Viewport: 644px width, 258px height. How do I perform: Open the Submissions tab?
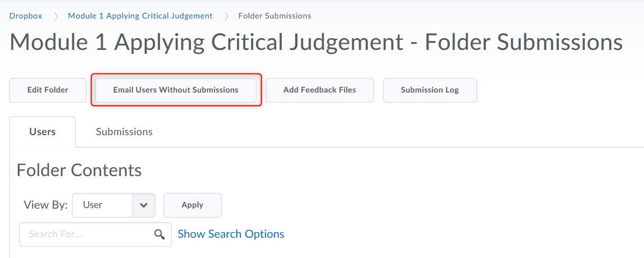124,132
